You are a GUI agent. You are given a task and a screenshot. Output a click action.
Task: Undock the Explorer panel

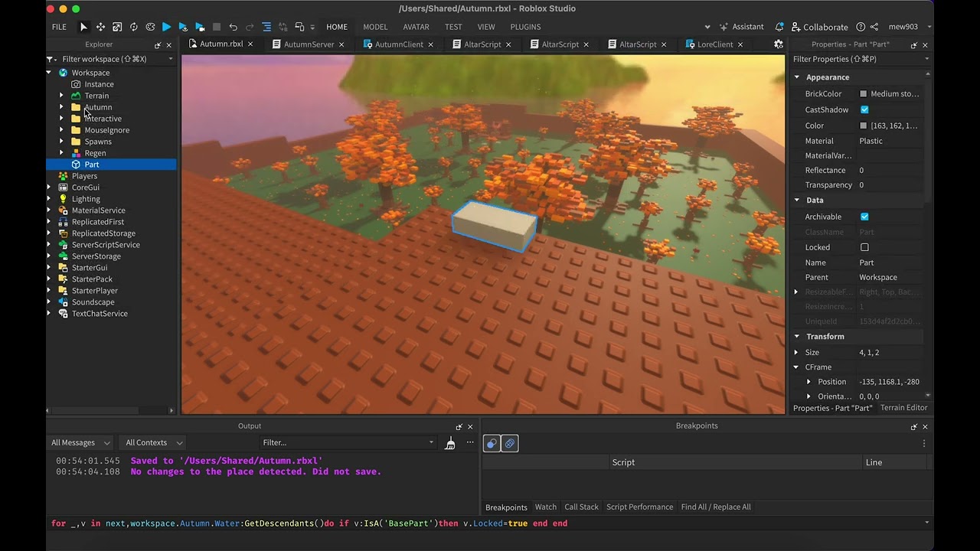coord(158,44)
